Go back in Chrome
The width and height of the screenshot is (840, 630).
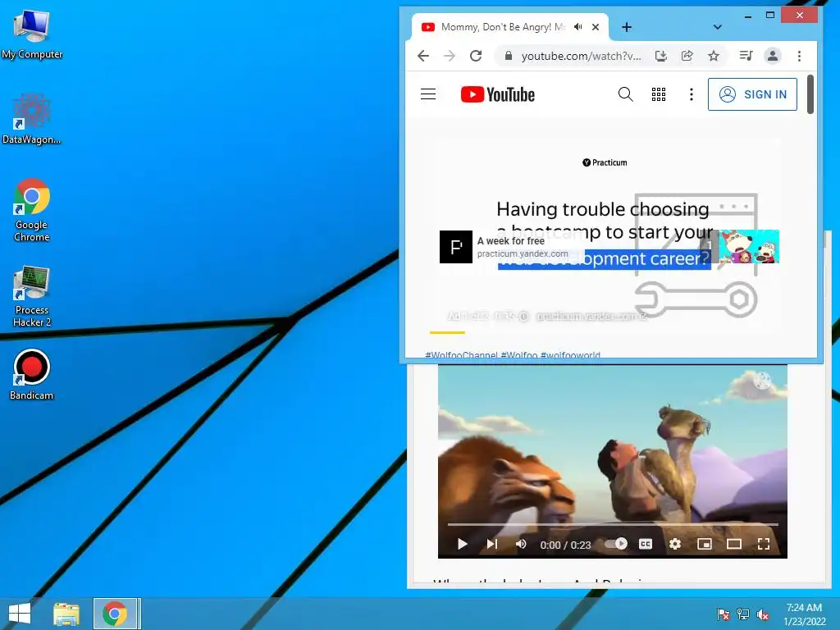(423, 56)
